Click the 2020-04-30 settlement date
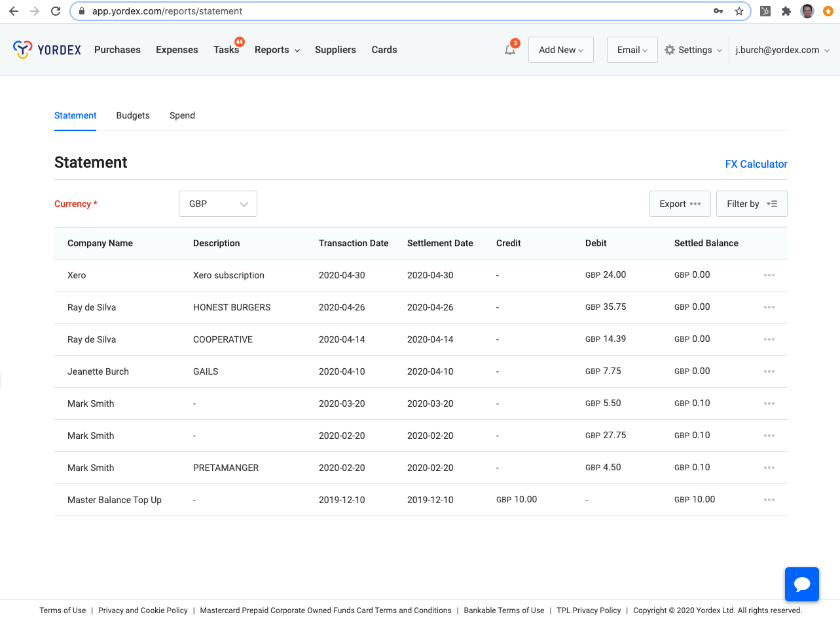Image resolution: width=840 pixels, height=619 pixels. (430, 275)
